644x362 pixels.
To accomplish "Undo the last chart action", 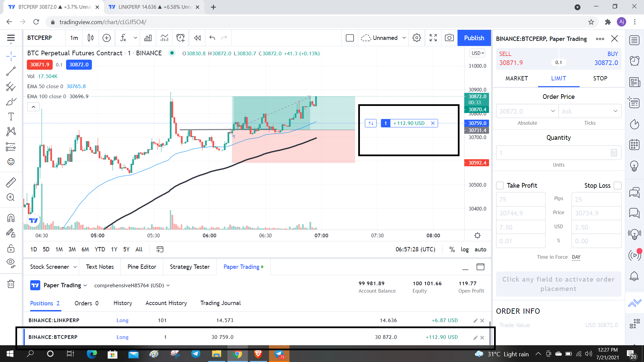I will pyautogui.click(x=212, y=38).
